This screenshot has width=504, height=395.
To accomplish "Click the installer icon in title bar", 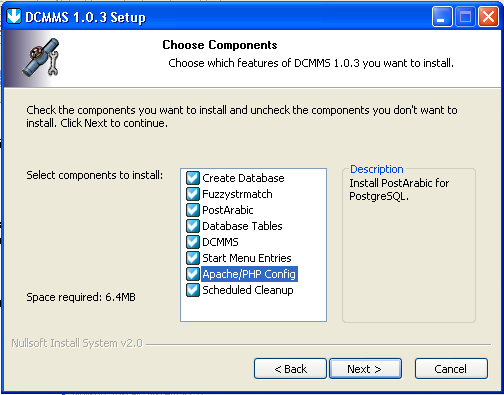I will (x=14, y=16).
